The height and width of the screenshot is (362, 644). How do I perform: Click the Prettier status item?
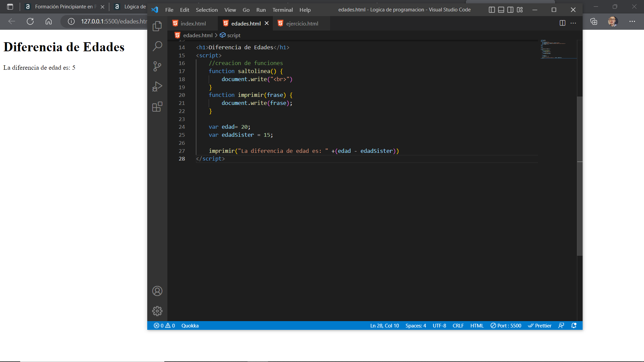[539, 325]
